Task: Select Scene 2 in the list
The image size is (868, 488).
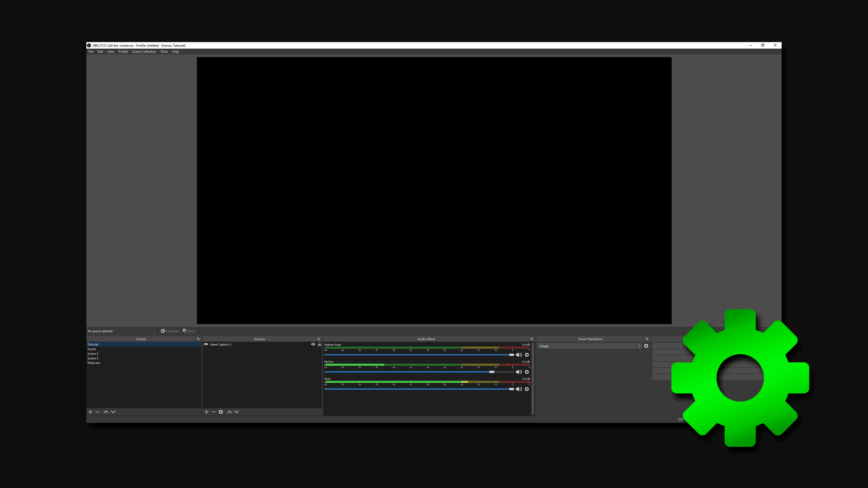Action: pos(144,354)
